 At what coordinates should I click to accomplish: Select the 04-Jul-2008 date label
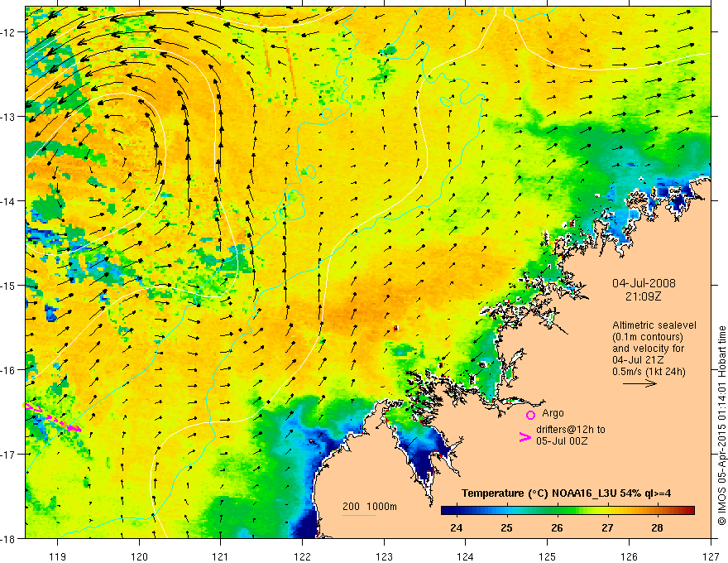pos(644,283)
